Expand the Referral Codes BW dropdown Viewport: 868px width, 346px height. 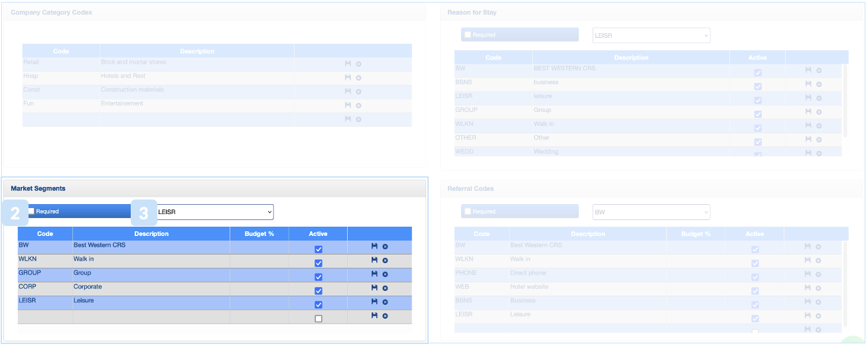coord(651,212)
